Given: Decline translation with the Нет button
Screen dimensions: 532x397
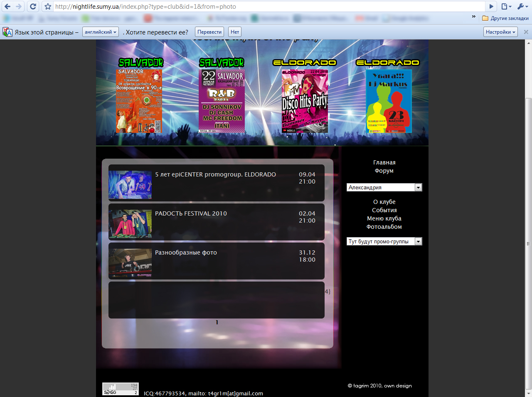Looking at the screenshot, I should pyautogui.click(x=235, y=32).
